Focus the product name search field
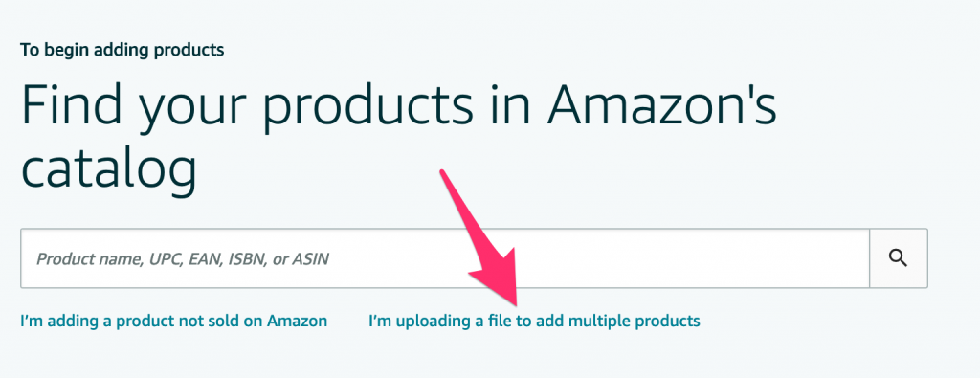980x378 pixels. pyautogui.click(x=445, y=258)
